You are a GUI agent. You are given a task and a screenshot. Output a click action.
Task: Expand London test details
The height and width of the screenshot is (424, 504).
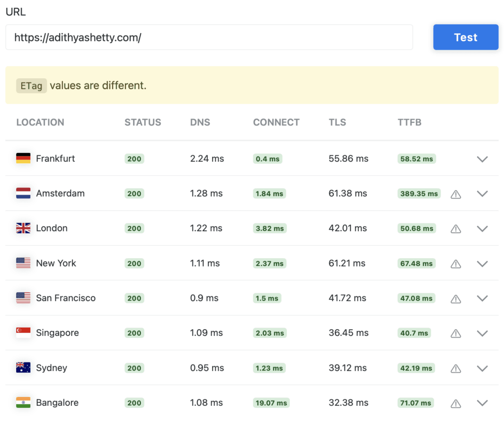coord(482,229)
